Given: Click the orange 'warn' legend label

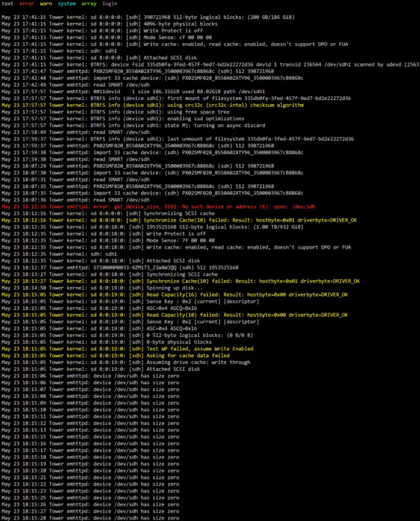Looking at the screenshot, I should [x=46, y=3].
